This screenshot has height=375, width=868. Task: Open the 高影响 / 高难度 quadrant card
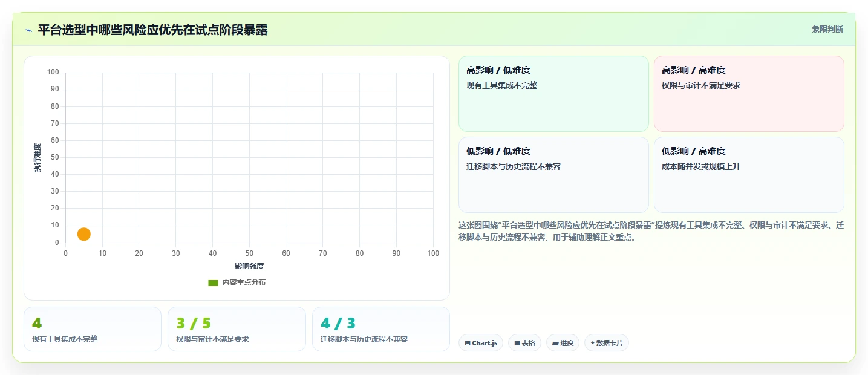pyautogui.click(x=749, y=94)
